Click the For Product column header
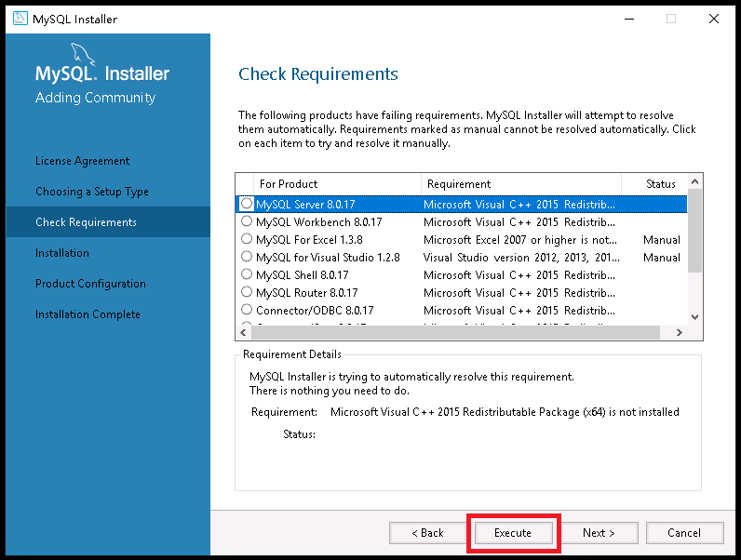741x560 pixels. [x=337, y=184]
